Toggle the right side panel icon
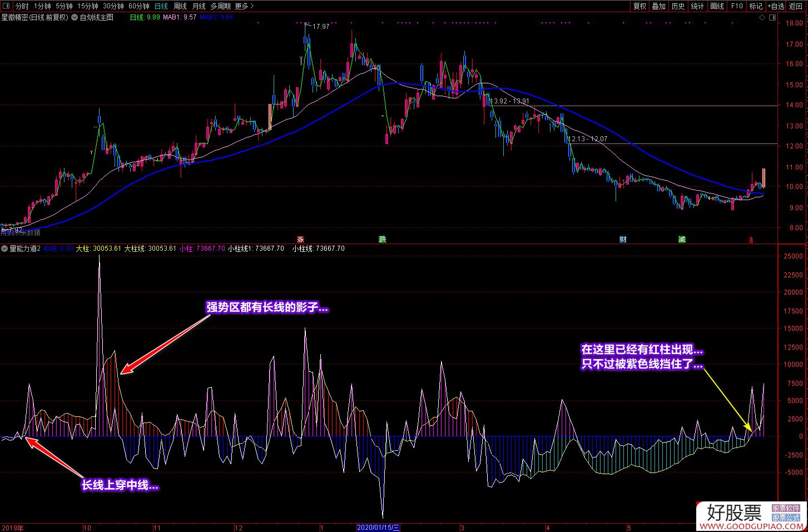The image size is (808, 532). coord(772,17)
